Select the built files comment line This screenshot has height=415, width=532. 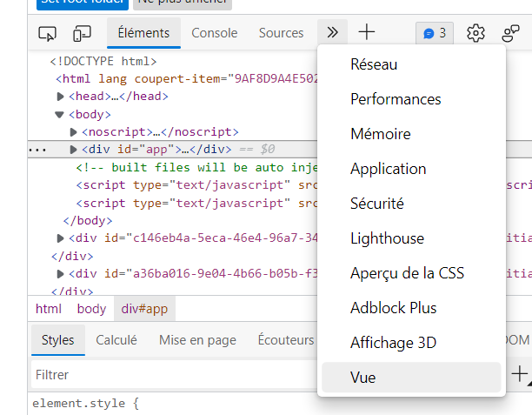click(196, 168)
